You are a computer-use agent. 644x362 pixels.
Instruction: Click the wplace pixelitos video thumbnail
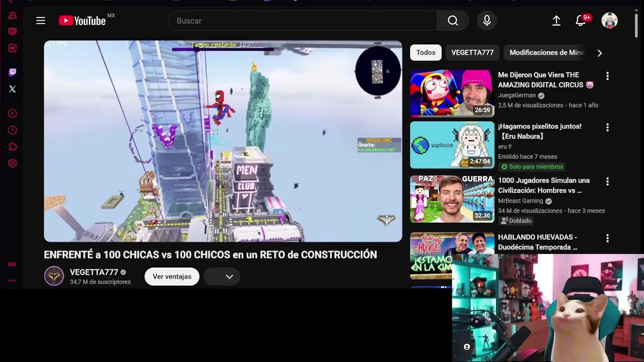pos(452,145)
